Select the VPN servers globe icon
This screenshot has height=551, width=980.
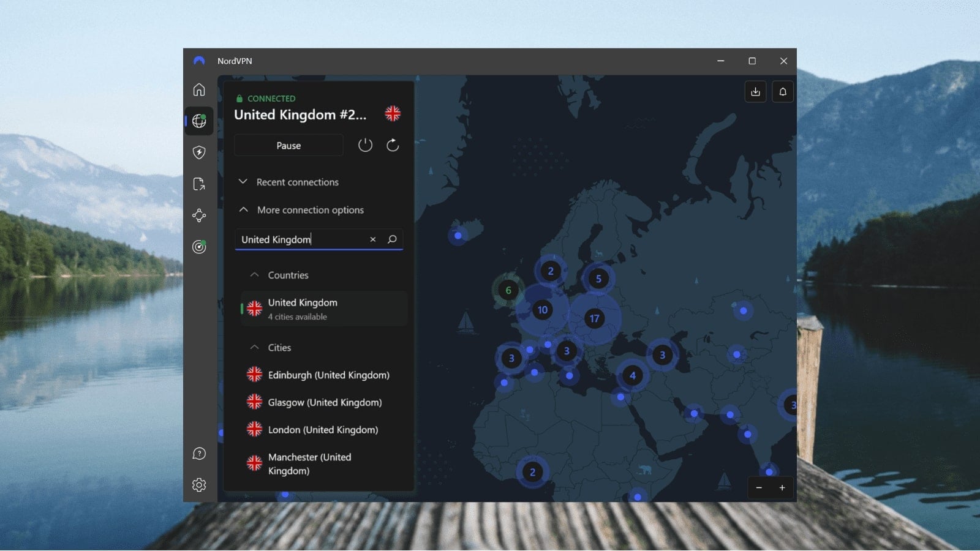click(199, 121)
